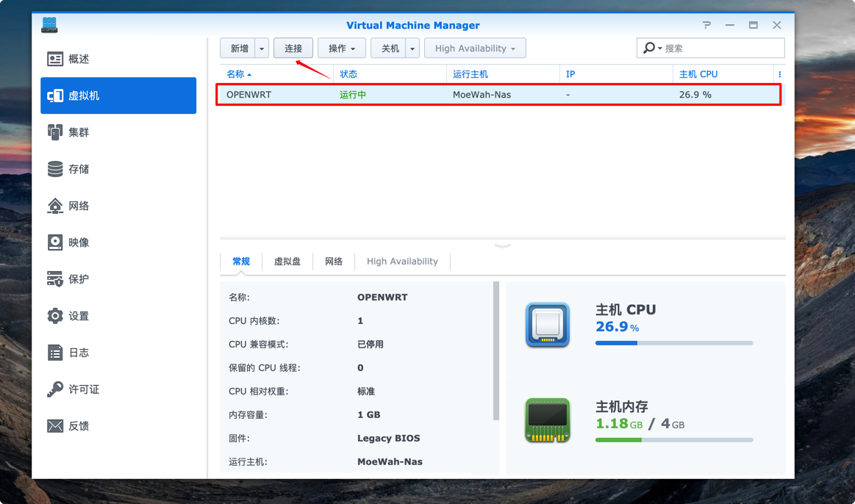Screen dimensions: 855x504
Task: Sort by the 状态 column header
Action: click(390, 74)
